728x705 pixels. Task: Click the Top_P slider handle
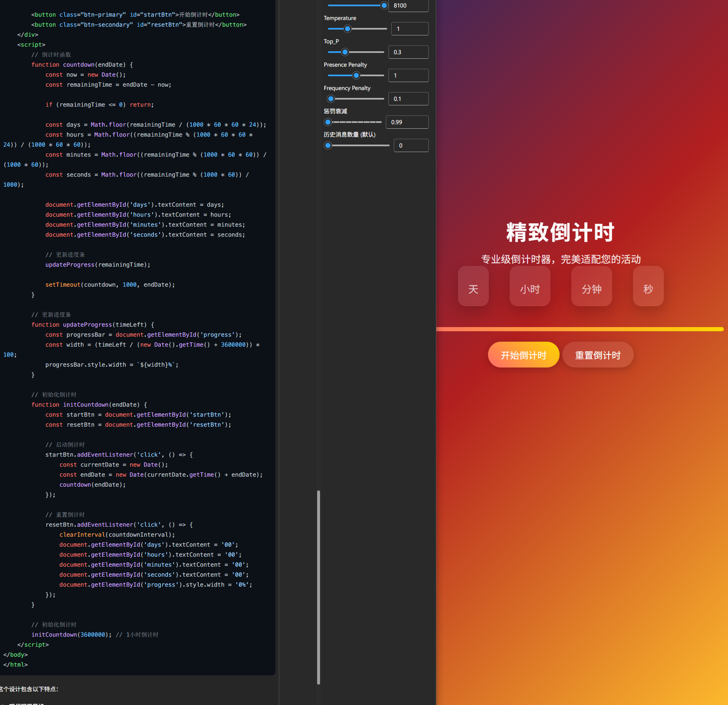345,52
